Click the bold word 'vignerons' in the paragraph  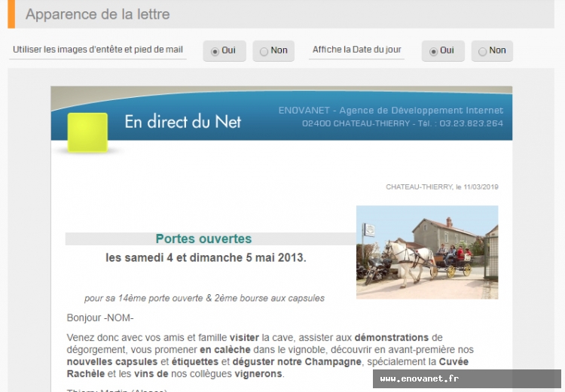coord(258,374)
